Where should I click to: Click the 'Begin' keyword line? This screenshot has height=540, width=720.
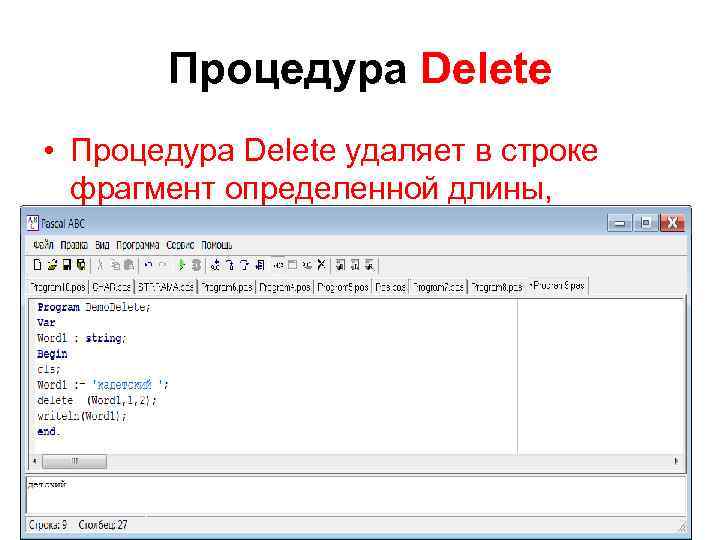[x=52, y=354]
